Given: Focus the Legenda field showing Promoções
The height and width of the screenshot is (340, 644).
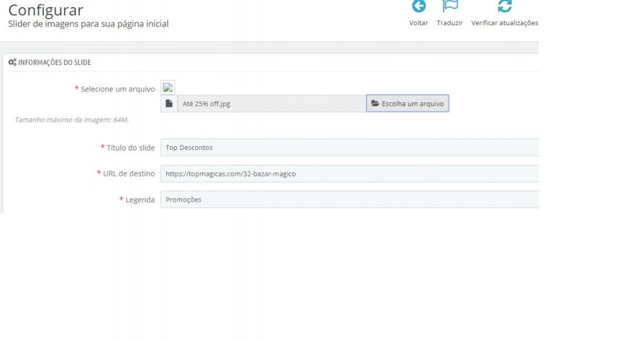Looking at the screenshot, I should (x=350, y=200).
